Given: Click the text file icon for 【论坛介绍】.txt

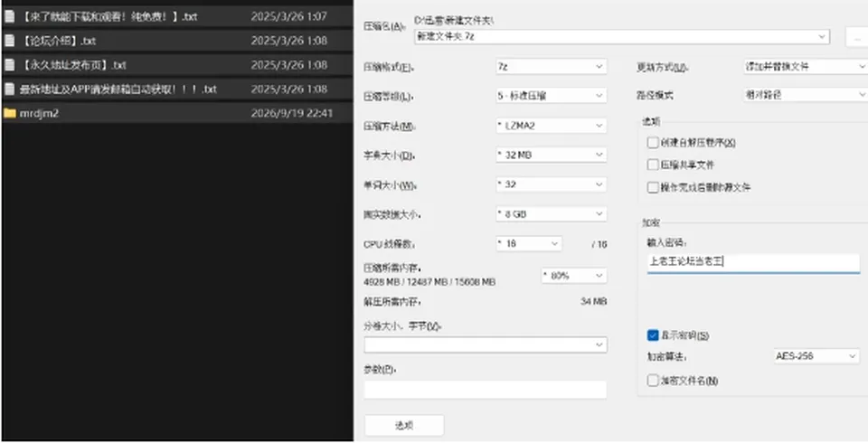Looking at the screenshot, I should [9, 41].
